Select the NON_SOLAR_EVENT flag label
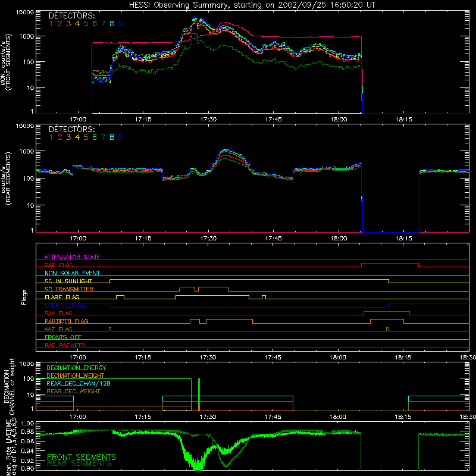The height and width of the screenshot is (476, 476). 72,273
